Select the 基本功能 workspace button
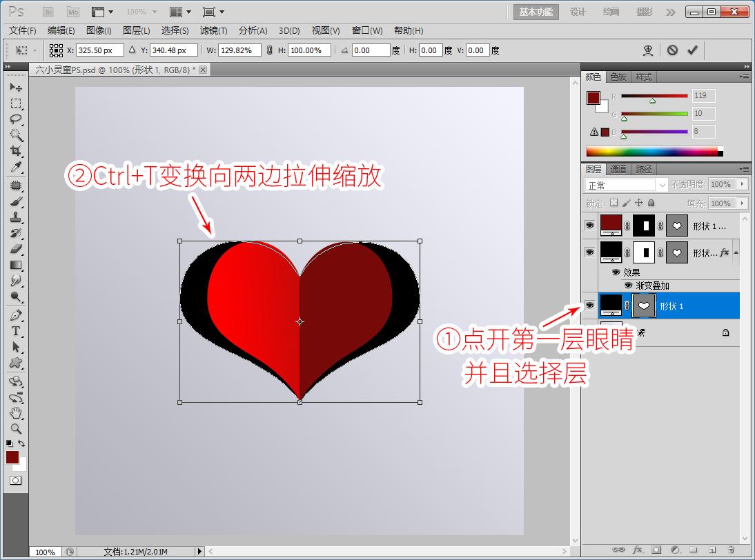755x560 pixels. [x=536, y=12]
